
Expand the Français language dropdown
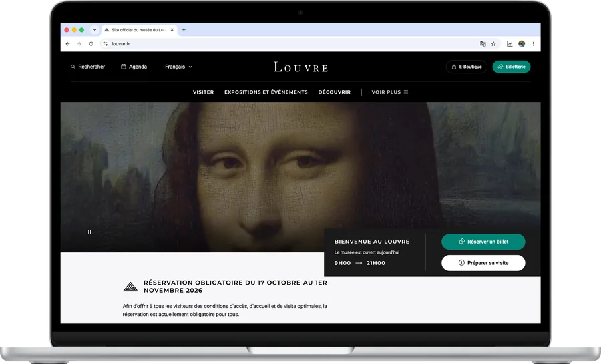(x=178, y=67)
